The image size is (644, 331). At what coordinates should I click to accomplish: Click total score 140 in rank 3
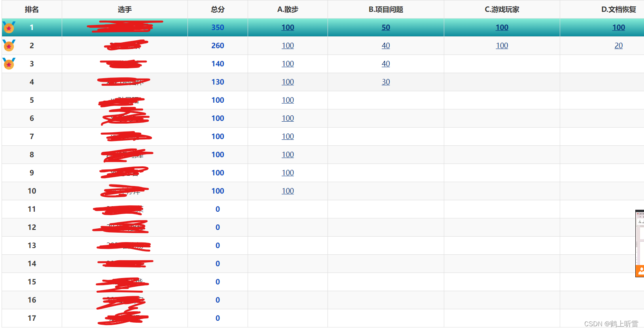pyautogui.click(x=218, y=64)
